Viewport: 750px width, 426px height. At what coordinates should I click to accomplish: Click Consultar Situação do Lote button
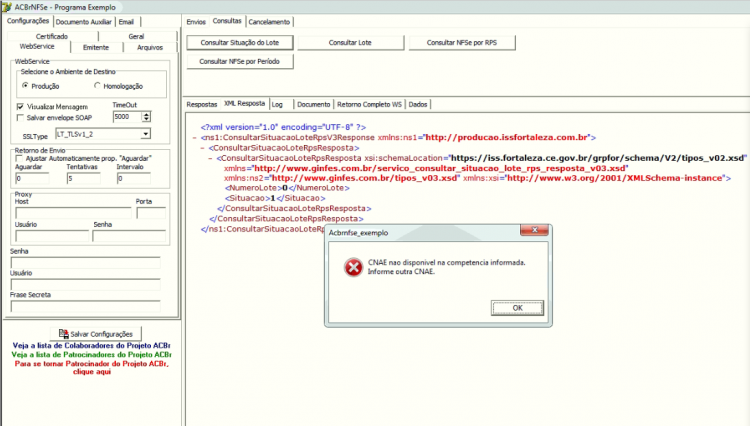(240, 43)
